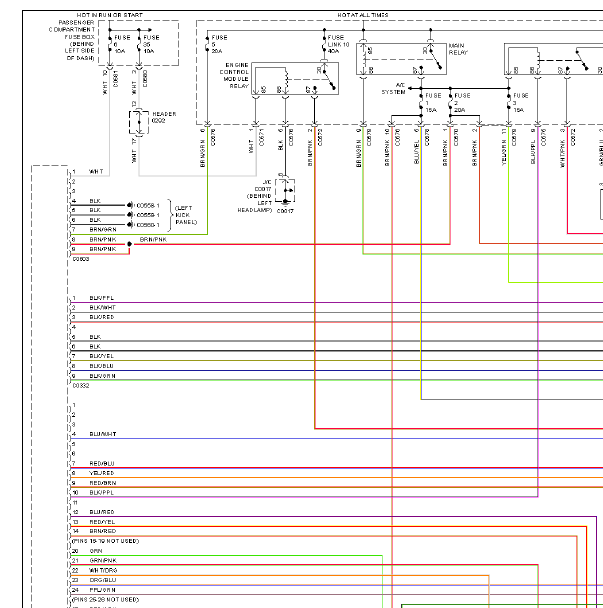
Task: Click the "(BEHIND LEFT HEADLAMP)" label
Action: [x=255, y=203]
